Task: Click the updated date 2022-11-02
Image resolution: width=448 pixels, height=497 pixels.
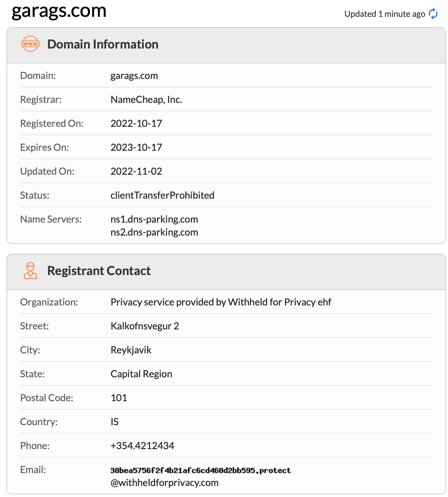Action: tap(136, 171)
